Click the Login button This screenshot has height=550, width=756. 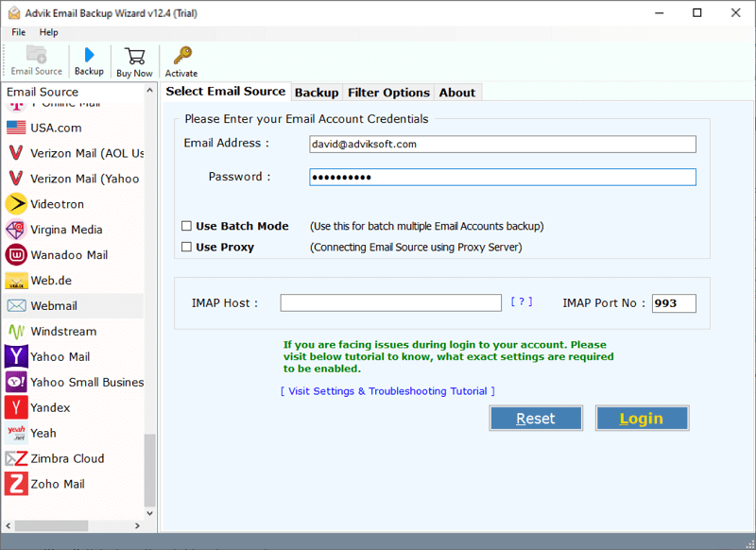pos(642,419)
